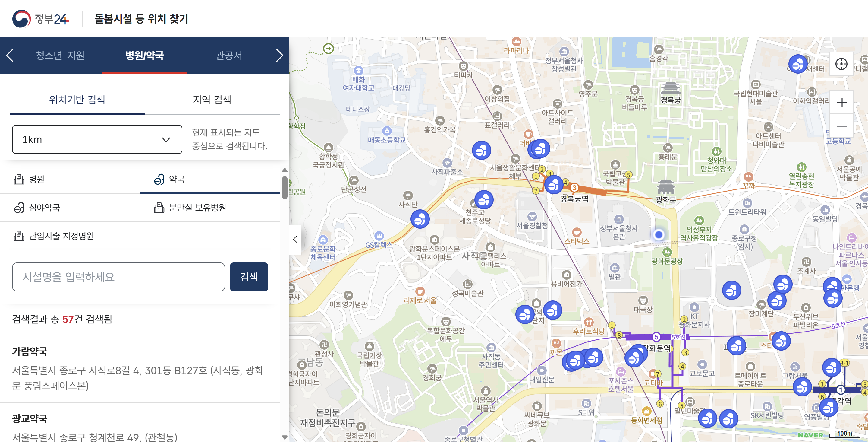868x442 pixels.
Task: Select the 위치기반 검색 tab
Action: pyautogui.click(x=77, y=100)
